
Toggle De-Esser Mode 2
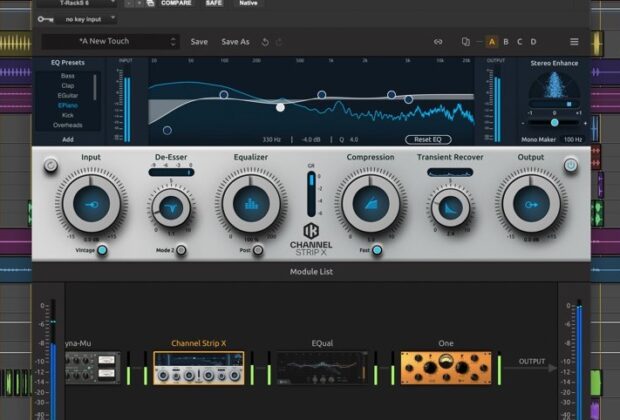pyautogui.click(x=181, y=250)
